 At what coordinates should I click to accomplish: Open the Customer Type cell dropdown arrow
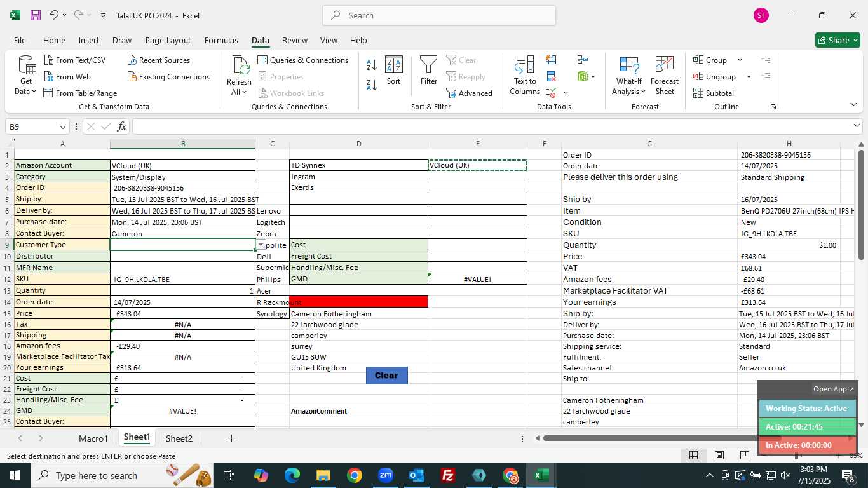tap(261, 245)
